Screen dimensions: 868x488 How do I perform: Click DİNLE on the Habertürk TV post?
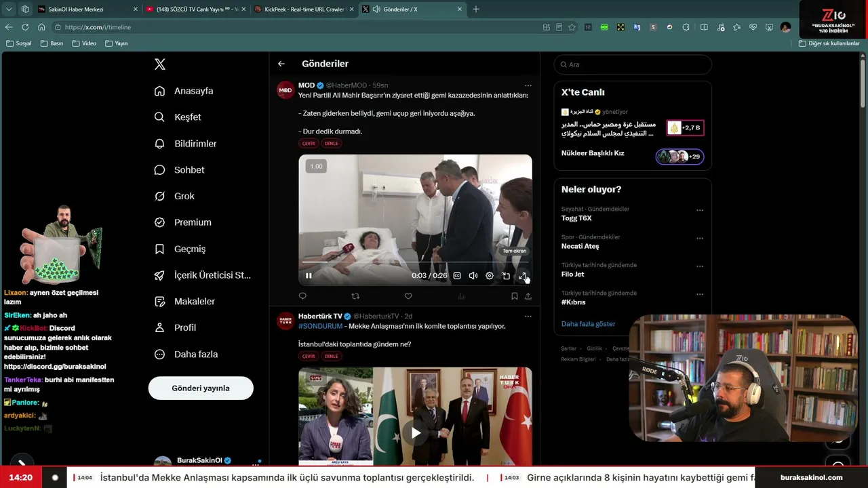[332, 357]
